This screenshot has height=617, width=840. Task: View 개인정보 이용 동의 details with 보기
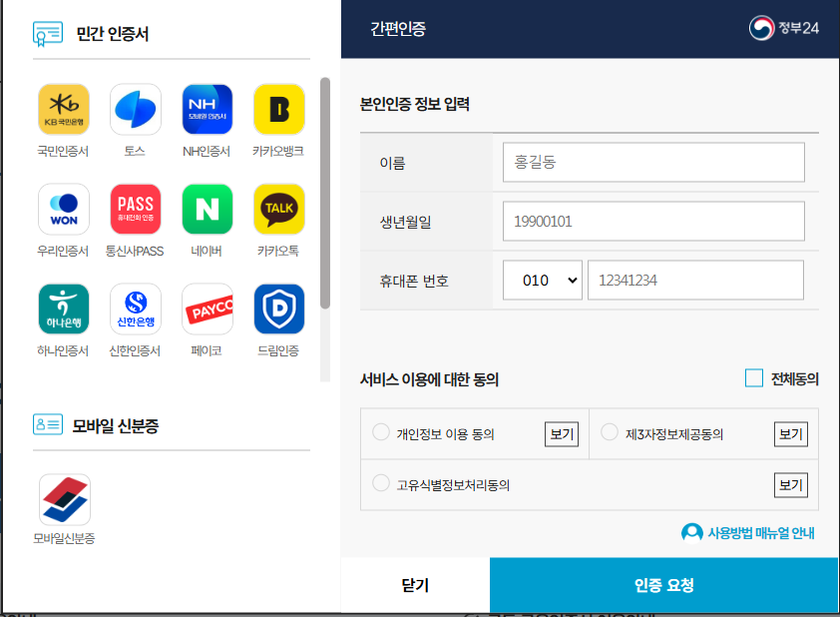pyautogui.click(x=562, y=433)
